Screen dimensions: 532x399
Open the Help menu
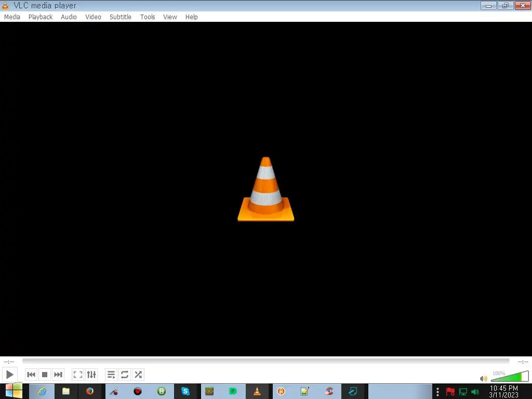(x=191, y=17)
